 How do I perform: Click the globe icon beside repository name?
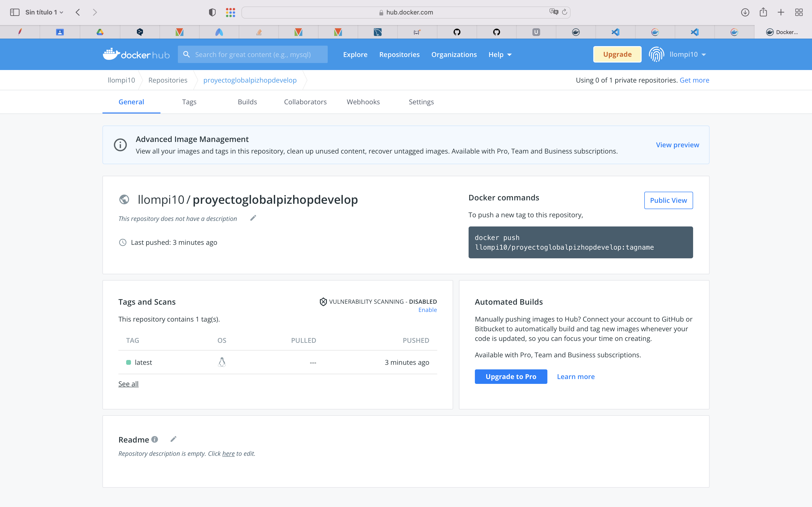tap(124, 199)
